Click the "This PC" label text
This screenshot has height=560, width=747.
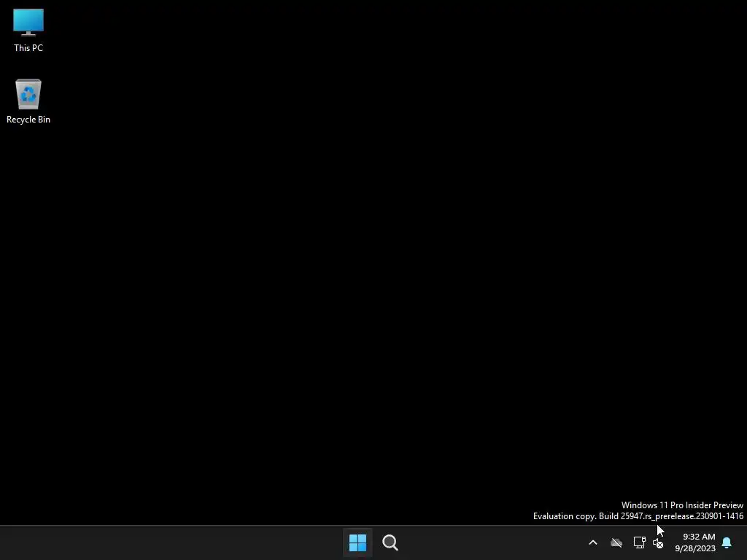coord(28,48)
